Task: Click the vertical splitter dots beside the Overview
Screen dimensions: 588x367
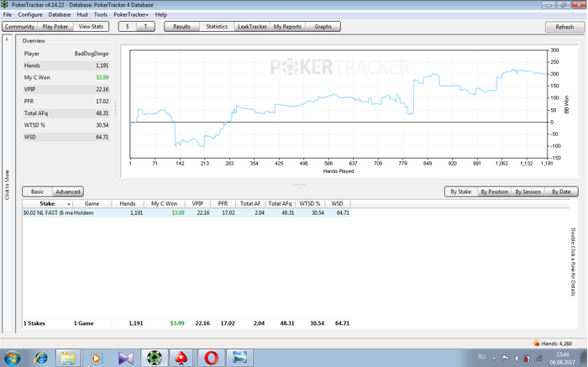Action: point(116,109)
